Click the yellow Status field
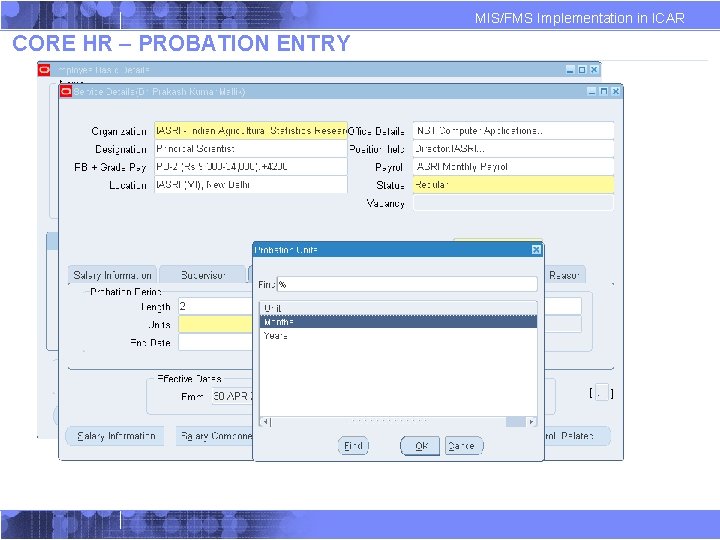This screenshot has width=720, height=540. [513, 185]
